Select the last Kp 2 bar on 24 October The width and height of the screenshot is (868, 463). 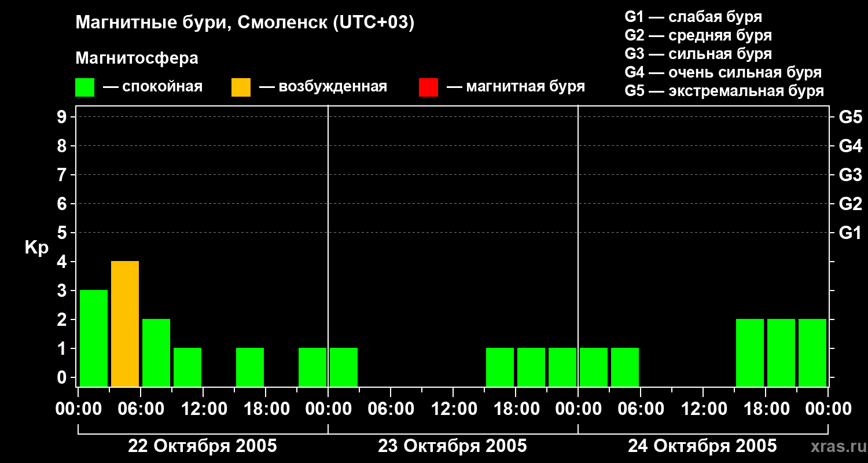(x=812, y=352)
